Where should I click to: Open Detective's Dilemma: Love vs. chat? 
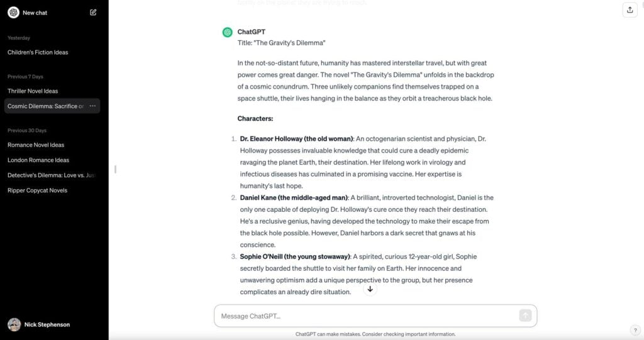coord(52,175)
